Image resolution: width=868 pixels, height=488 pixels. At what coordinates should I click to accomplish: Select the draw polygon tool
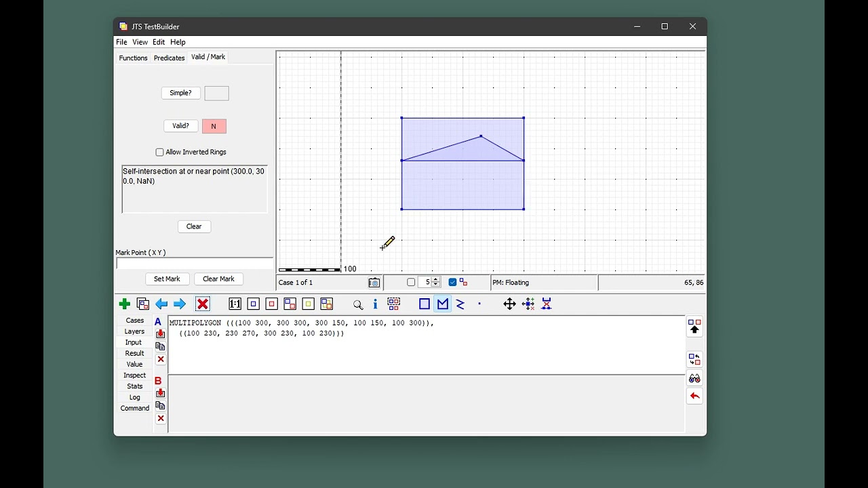click(443, 304)
